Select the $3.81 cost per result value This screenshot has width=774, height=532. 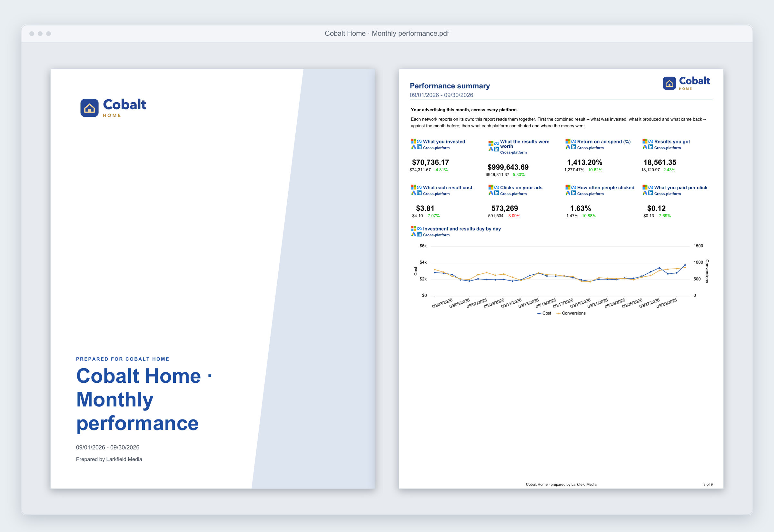click(425, 208)
